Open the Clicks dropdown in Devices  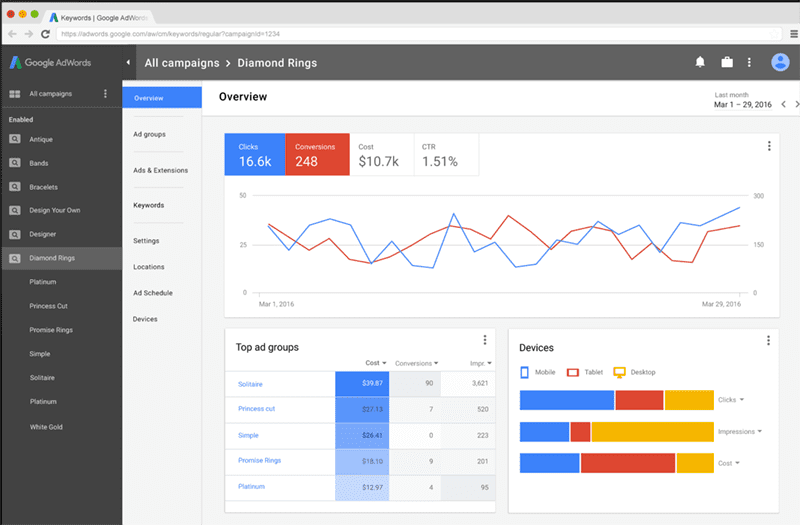[x=732, y=400]
